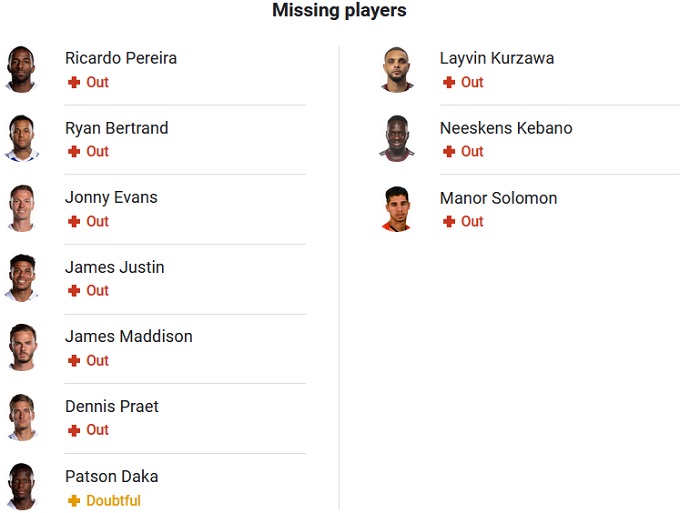
Task: Click Ricardo Pereira's player photo
Action: click(21, 69)
